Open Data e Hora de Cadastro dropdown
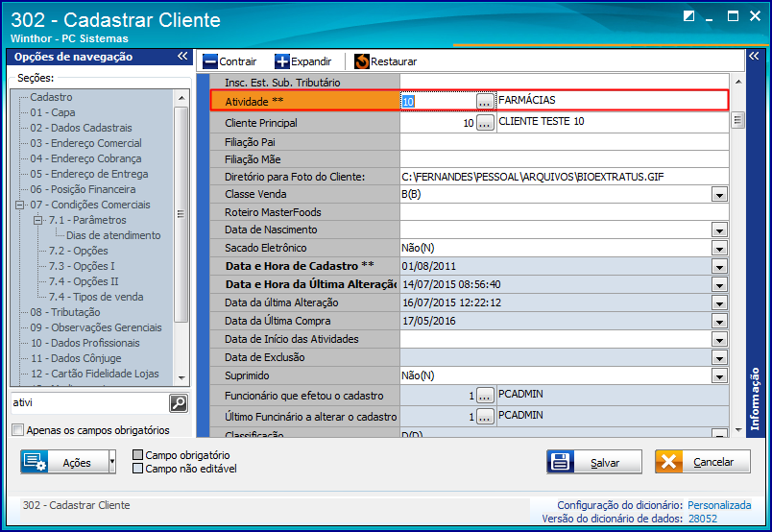Screen dimensions: 772x532 tap(719, 267)
